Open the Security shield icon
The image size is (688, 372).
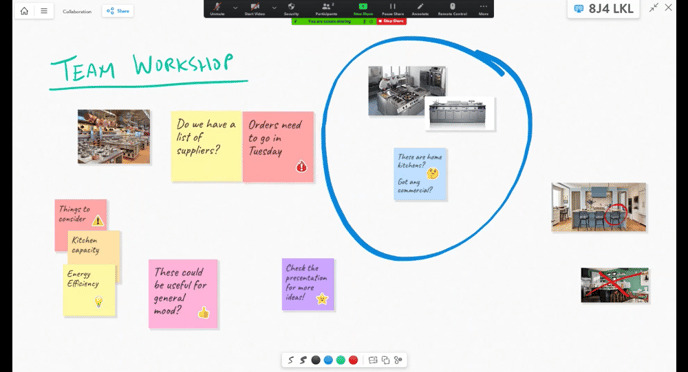click(291, 8)
